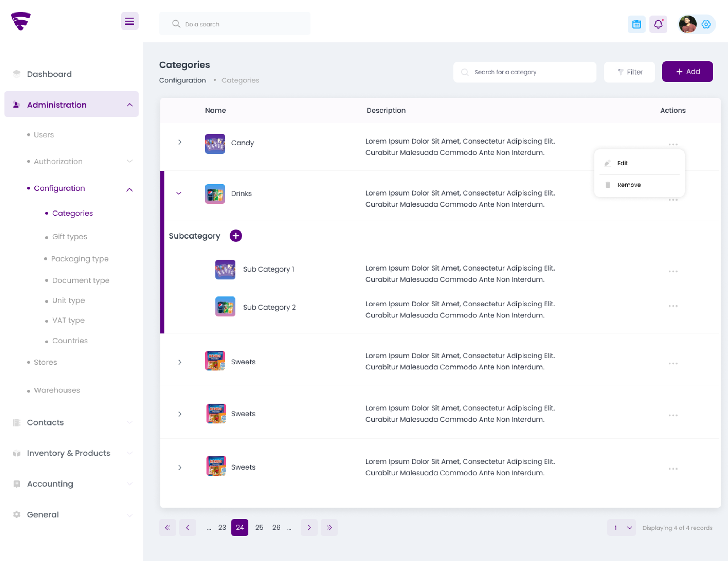Click the Add category button
This screenshot has width=728, height=561.
[687, 71]
